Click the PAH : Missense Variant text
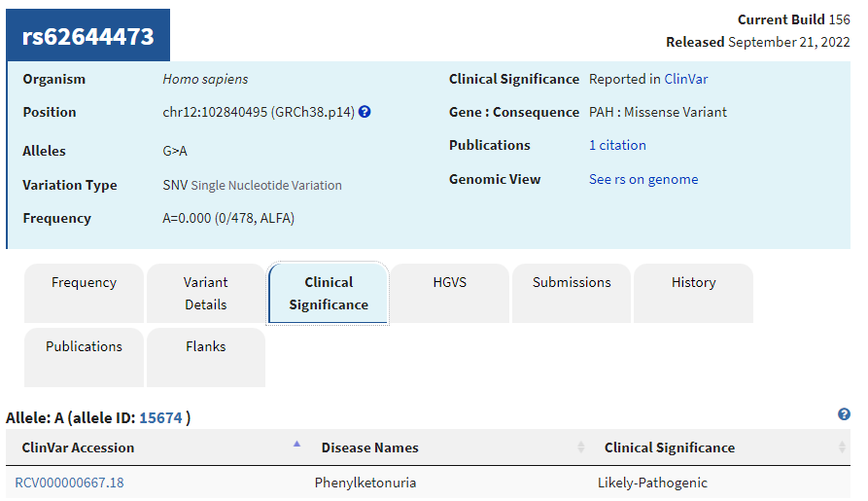 (658, 112)
